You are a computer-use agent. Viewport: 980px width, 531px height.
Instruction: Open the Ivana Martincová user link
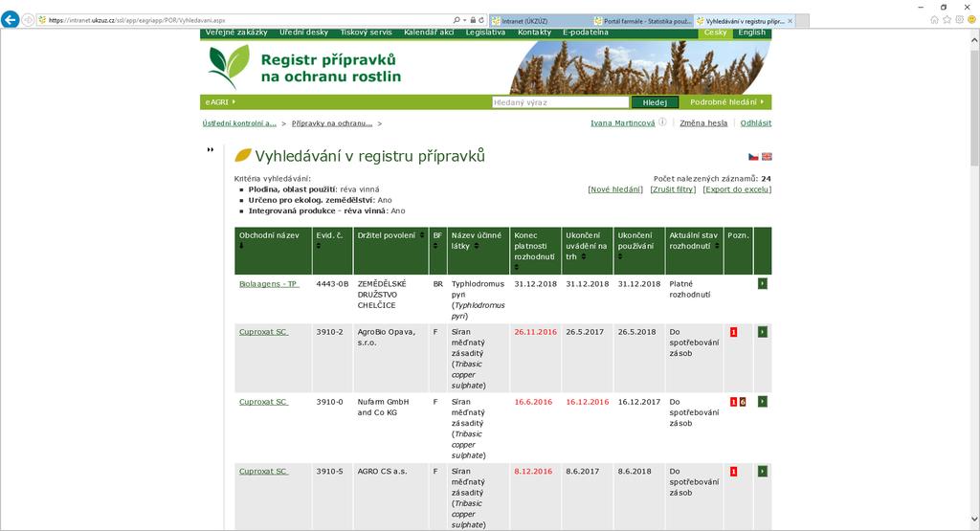point(622,123)
